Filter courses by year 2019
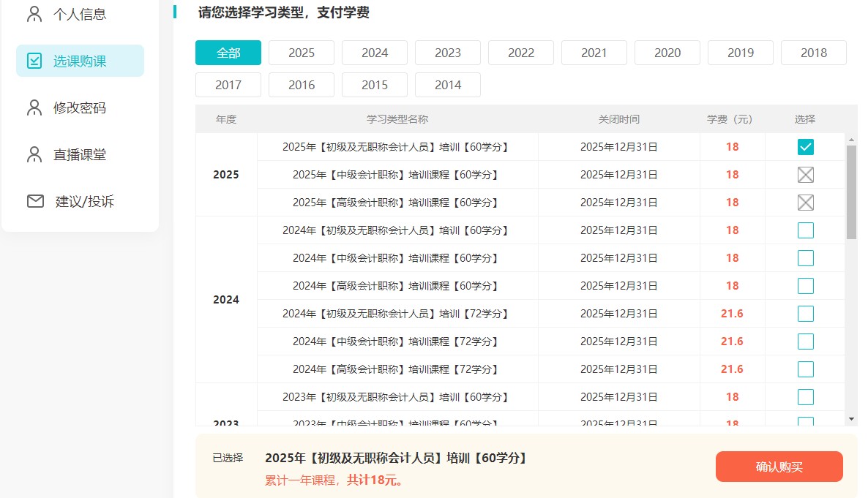This screenshot has width=868, height=498. [741, 53]
